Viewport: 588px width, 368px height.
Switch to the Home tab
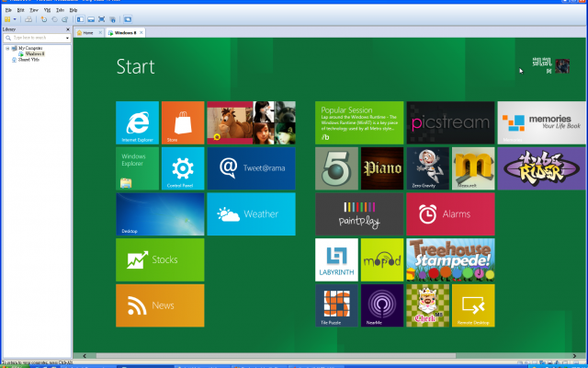tap(87, 33)
